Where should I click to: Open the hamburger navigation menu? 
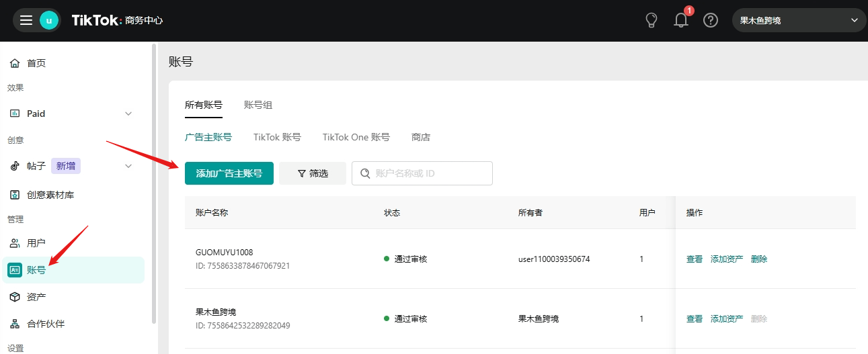[x=26, y=20]
